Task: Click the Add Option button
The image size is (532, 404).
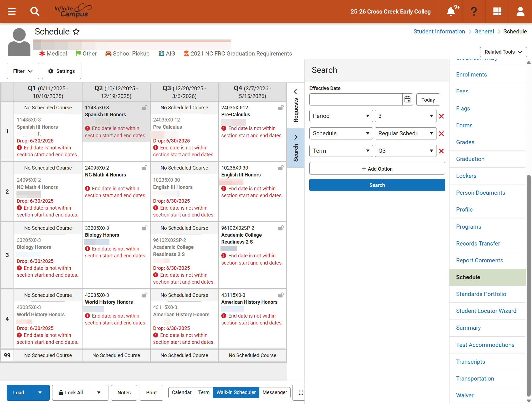Action: (377, 169)
